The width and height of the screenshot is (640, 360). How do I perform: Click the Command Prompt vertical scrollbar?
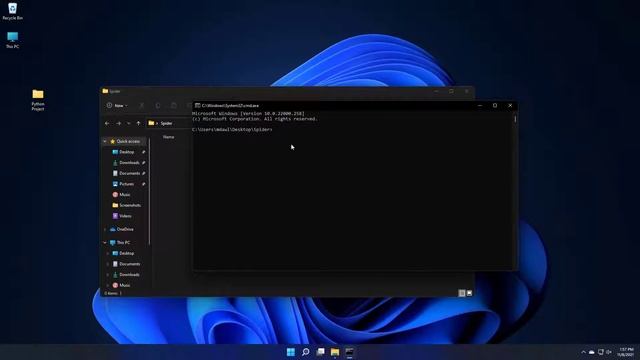[515, 119]
